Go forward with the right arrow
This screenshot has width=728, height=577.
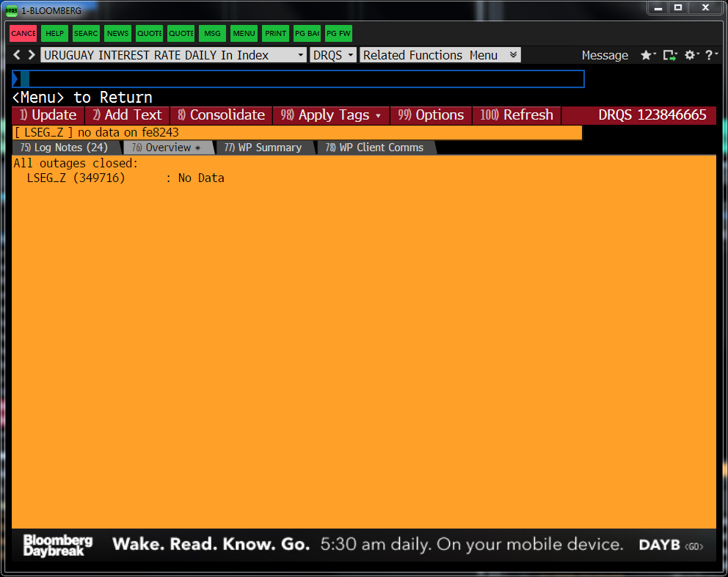click(31, 55)
